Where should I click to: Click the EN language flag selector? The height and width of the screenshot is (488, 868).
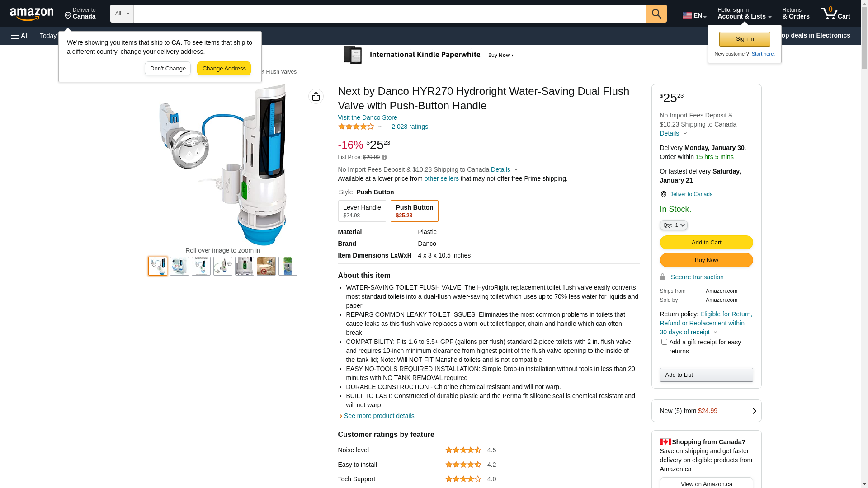click(x=694, y=15)
